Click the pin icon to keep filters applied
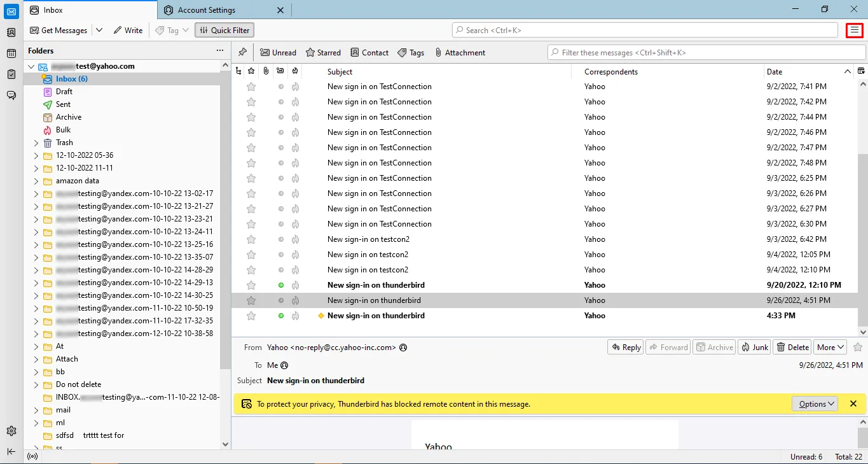Screen dimensions: 868x464 (242, 53)
